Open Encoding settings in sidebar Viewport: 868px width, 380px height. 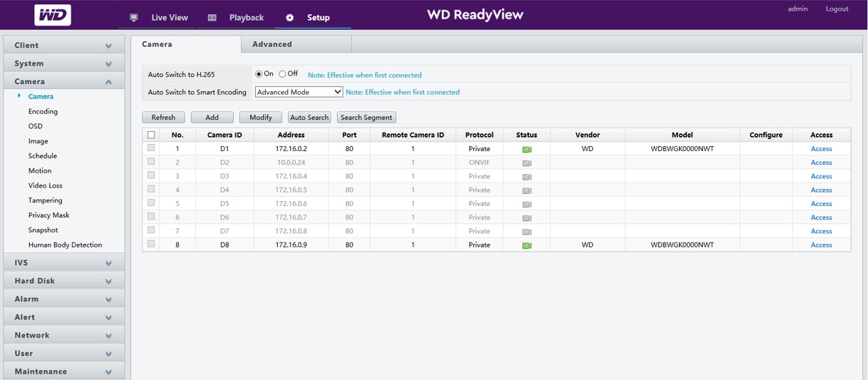[43, 111]
